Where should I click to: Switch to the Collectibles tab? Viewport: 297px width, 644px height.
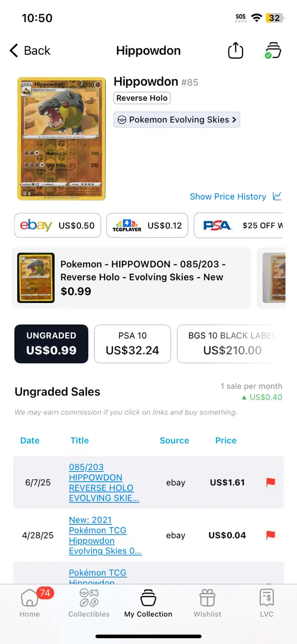point(89,603)
